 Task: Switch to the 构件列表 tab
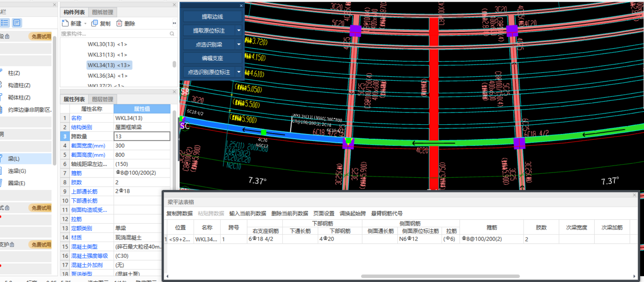coord(74,12)
